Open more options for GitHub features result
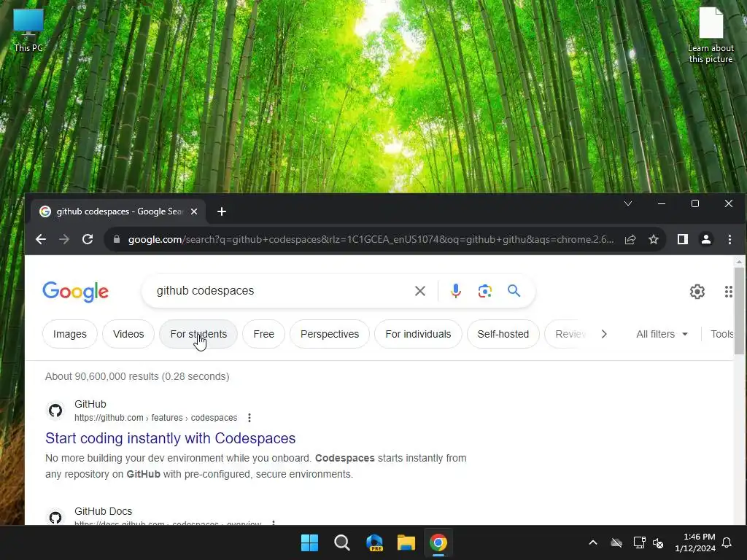This screenshot has width=747, height=560. click(249, 418)
